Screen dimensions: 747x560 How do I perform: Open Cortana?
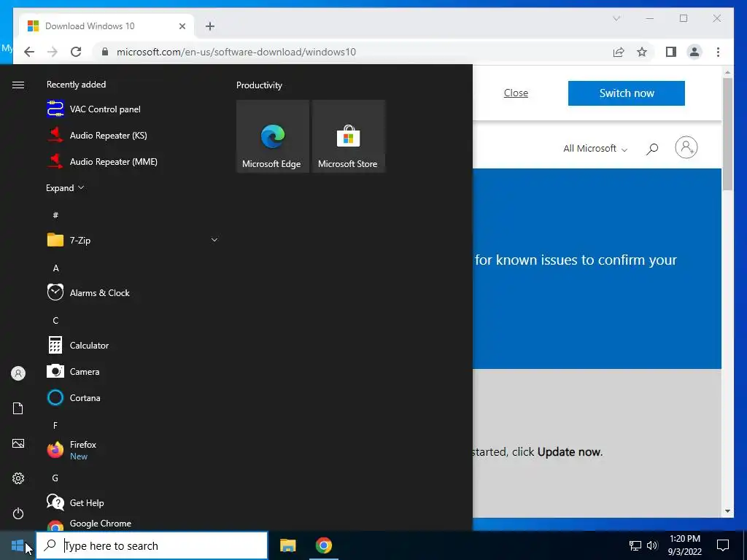pyautogui.click(x=133, y=397)
